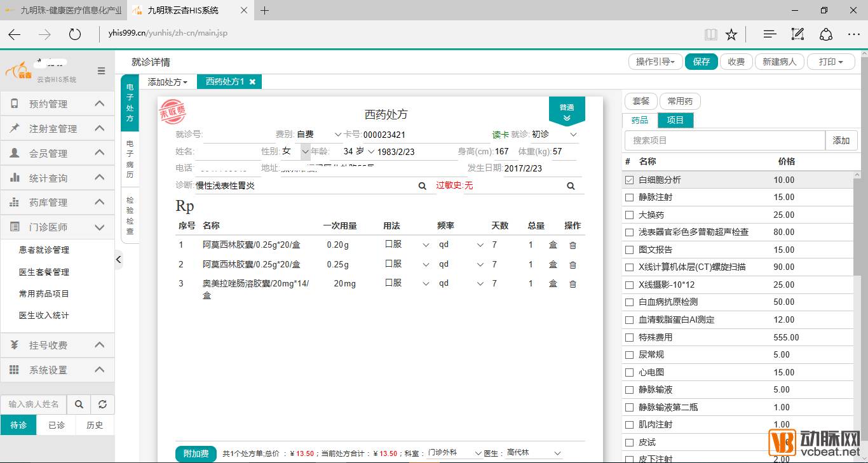Tick the 心电图 checkbox

click(x=629, y=373)
